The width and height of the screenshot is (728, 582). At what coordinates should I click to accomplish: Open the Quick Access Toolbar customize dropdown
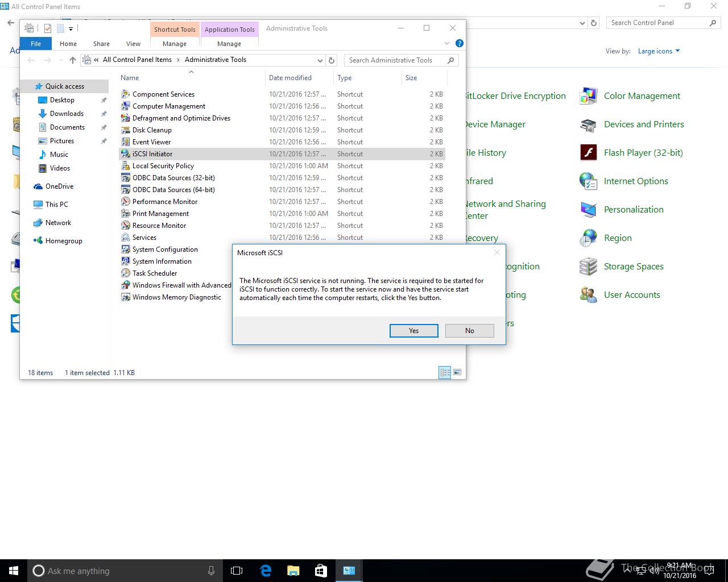[71, 28]
